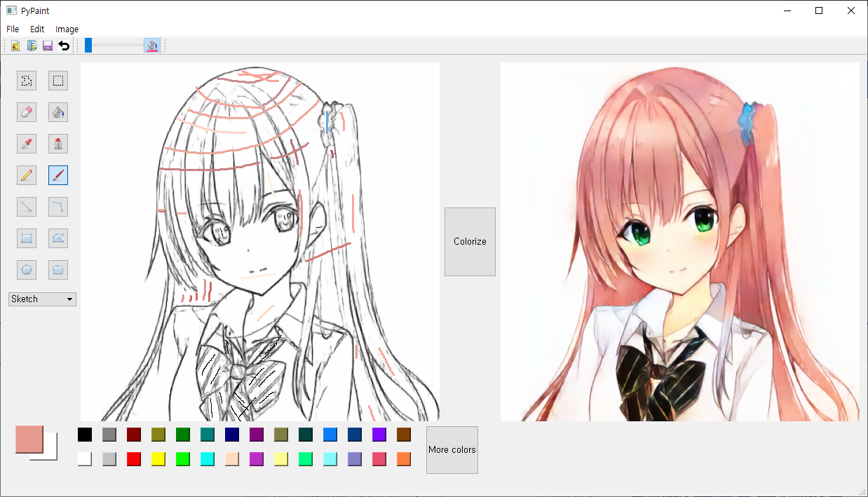Screen dimensions: 868x497
Task: Open the Sketch dropdown
Action: 42,299
